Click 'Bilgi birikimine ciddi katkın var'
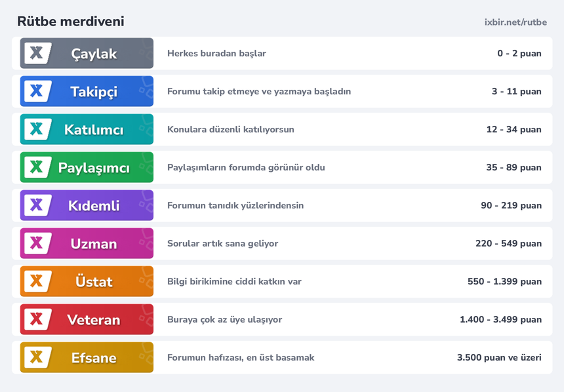The image size is (564, 392). click(x=234, y=282)
